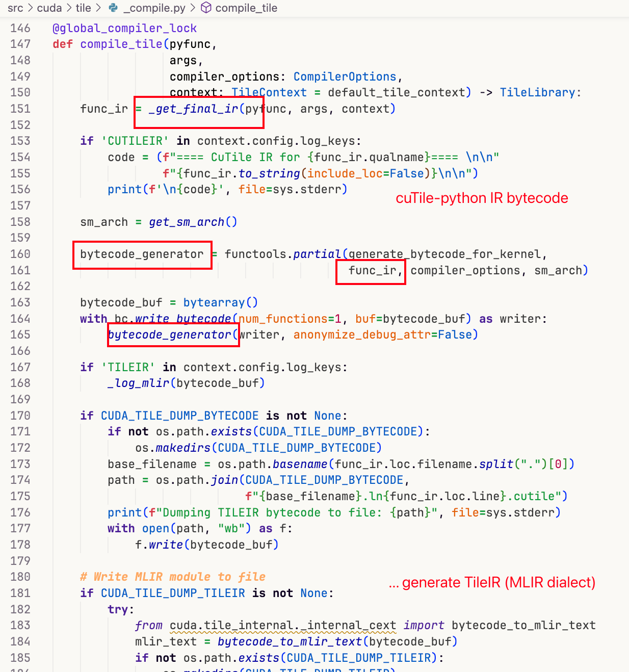The width and height of the screenshot is (629, 672).
Task: Open the src breadcrumb dropdown
Action: click(14, 8)
